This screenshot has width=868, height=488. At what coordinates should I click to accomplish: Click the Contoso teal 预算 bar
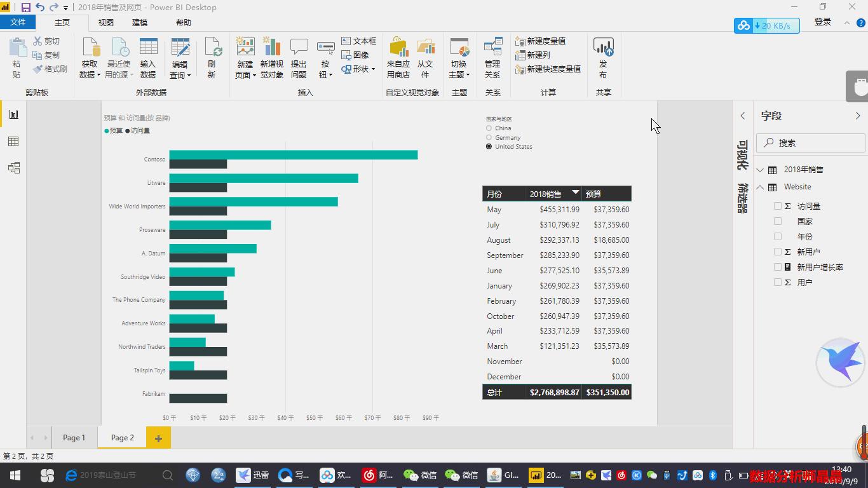point(294,155)
